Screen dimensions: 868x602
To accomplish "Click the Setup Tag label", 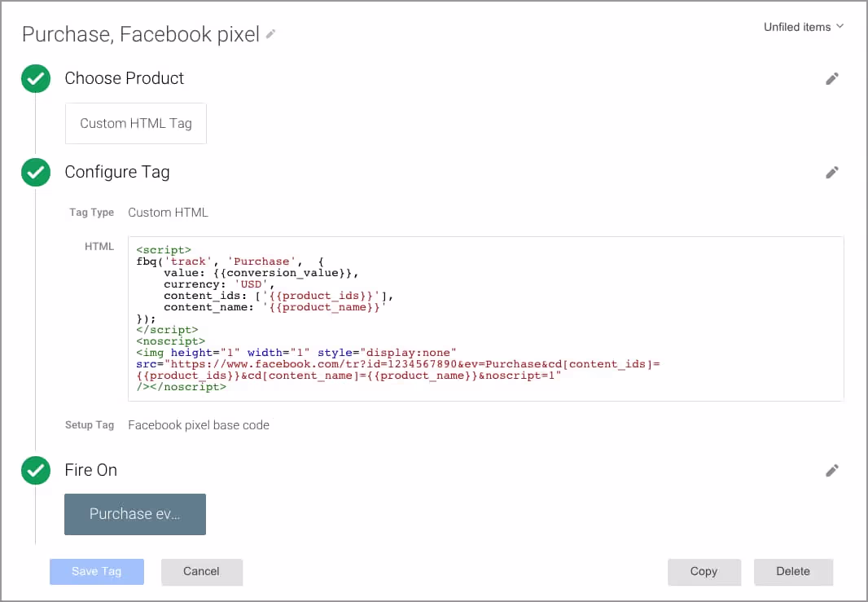I will [89, 424].
